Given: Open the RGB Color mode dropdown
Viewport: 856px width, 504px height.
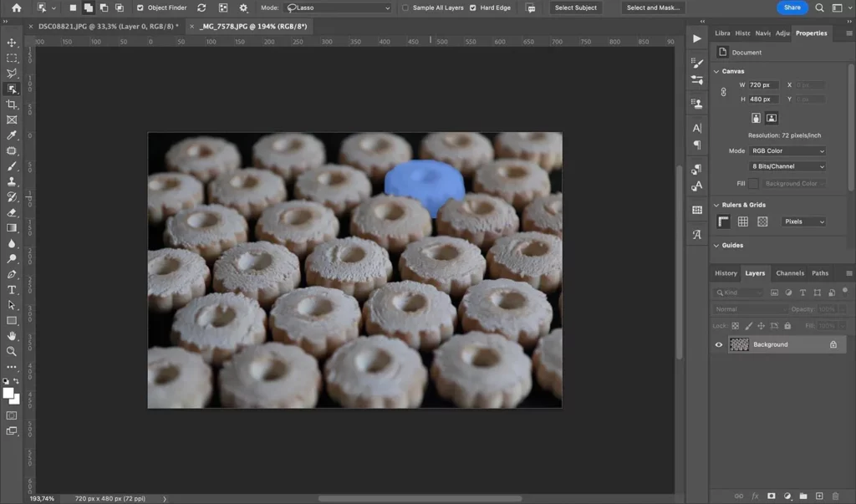Looking at the screenshot, I should 787,151.
